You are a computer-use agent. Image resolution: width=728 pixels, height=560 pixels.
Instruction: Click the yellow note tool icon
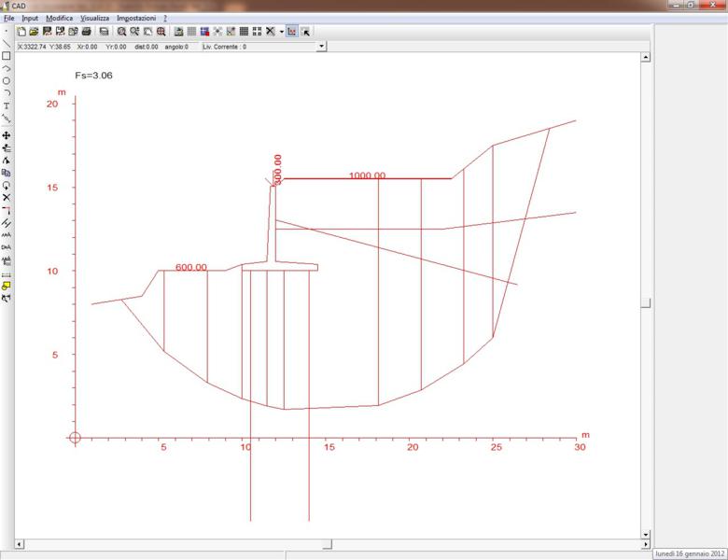(x=6, y=286)
